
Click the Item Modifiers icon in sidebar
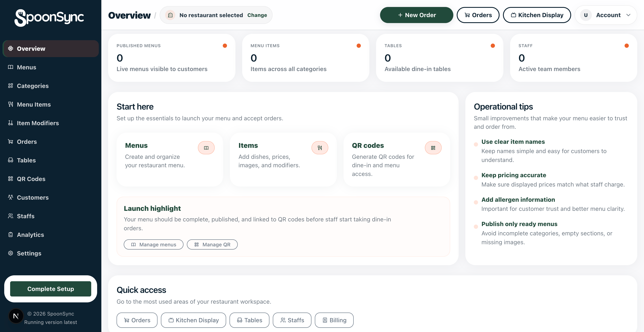11,123
